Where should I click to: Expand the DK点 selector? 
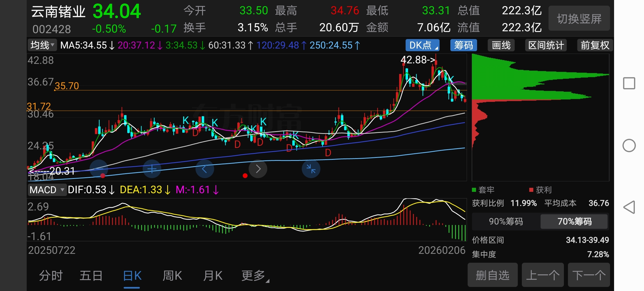pyautogui.click(x=422, y=45)
